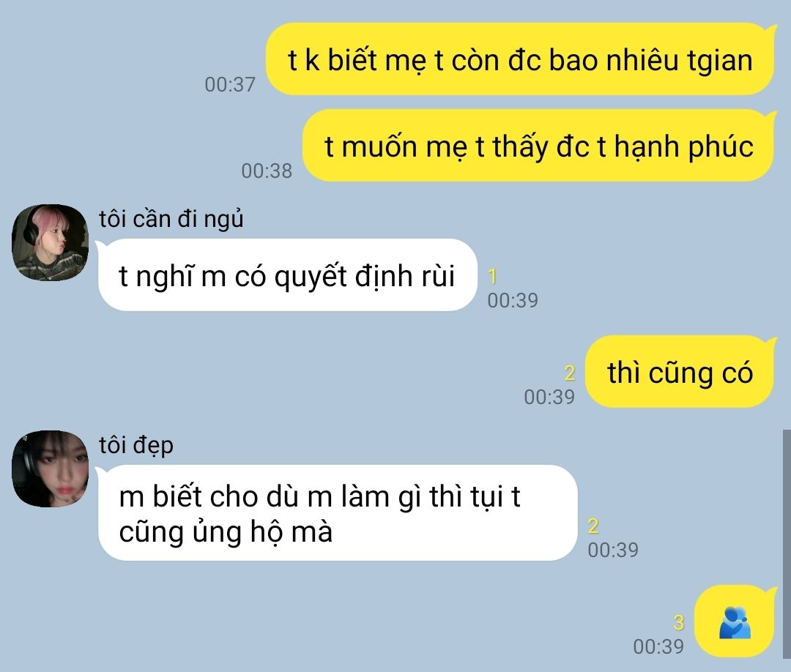This screenshot has height=672, width=791.
Task: Tap the yellow emoji message bubble
Action: coord(735,621)
